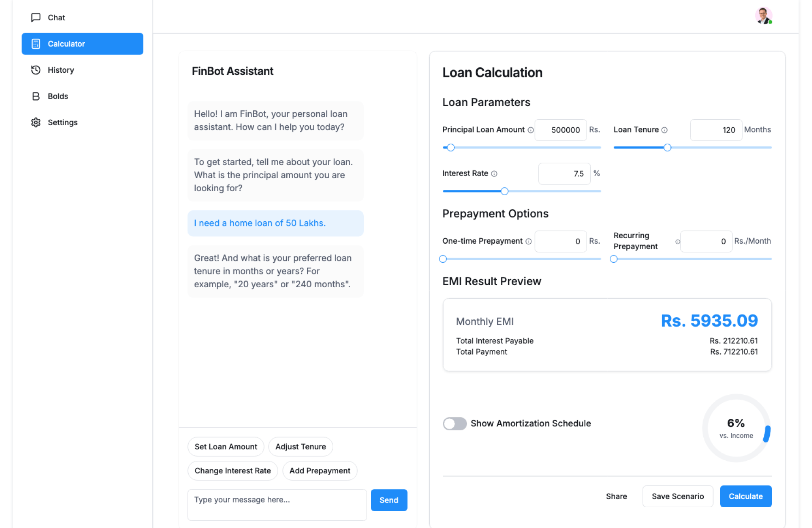Viewport: 812px width, 528px height.
Task: Click the Calculator icon in sidebar
Action: click(x=36, y=44)
